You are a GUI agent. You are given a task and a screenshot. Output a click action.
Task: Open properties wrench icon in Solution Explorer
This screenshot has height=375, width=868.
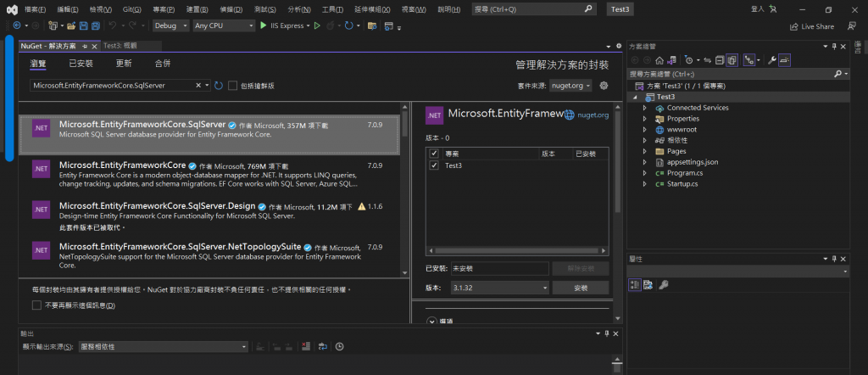771,60
